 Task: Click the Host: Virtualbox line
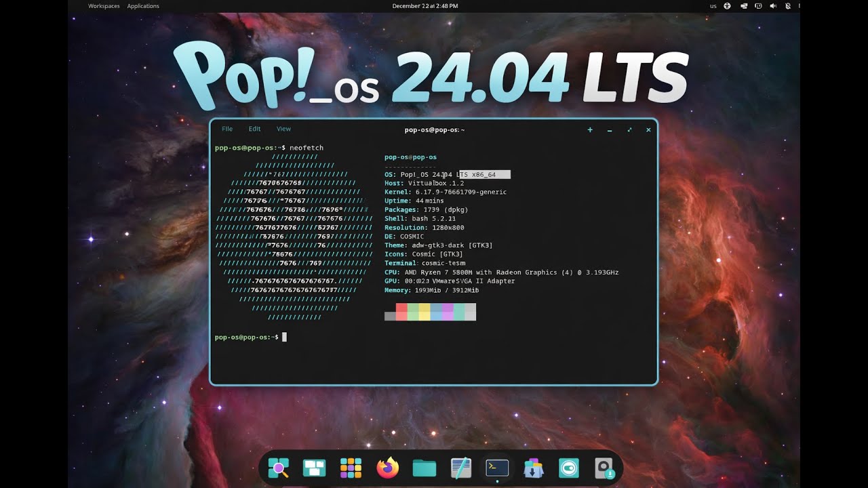point(425,184)
